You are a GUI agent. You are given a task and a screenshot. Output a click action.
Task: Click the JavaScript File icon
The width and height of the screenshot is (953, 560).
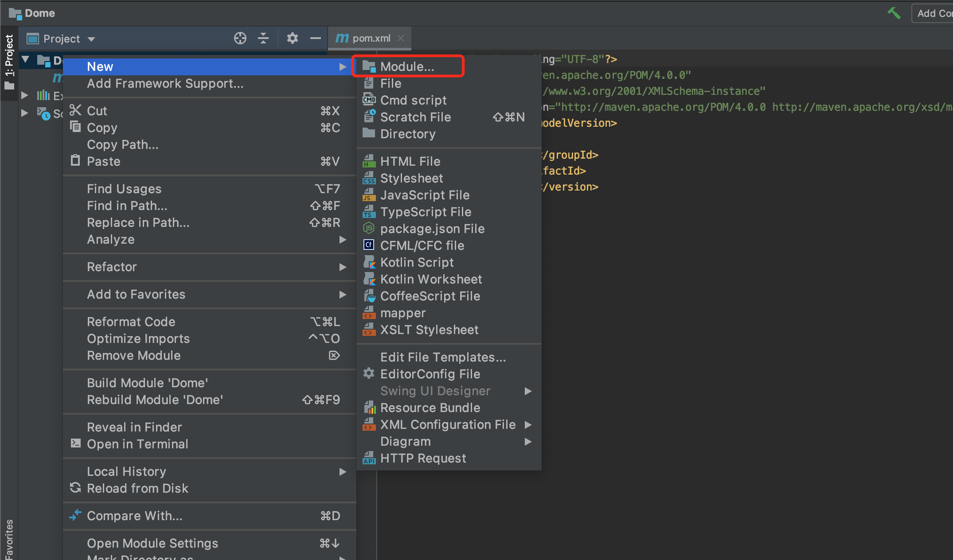pos(369,194)
